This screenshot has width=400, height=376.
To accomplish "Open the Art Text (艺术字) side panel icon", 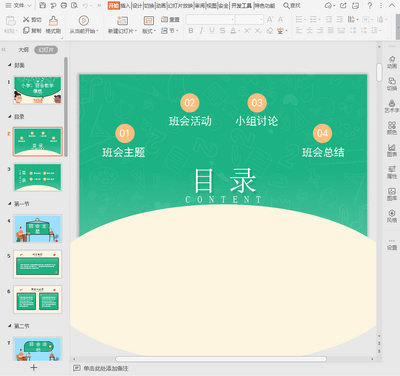I will 392,106.
